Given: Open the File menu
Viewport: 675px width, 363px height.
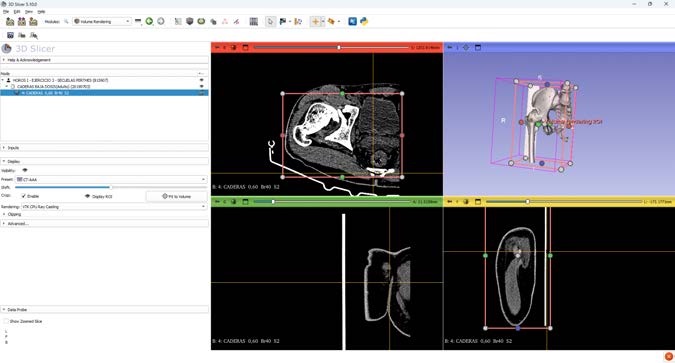Looking at the screenshot, I should [6, 12].
